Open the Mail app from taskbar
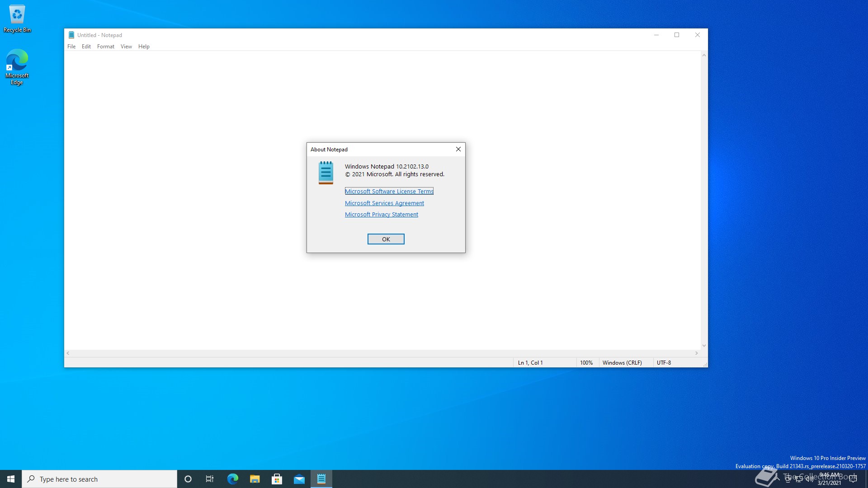 [x=299, y=479]
